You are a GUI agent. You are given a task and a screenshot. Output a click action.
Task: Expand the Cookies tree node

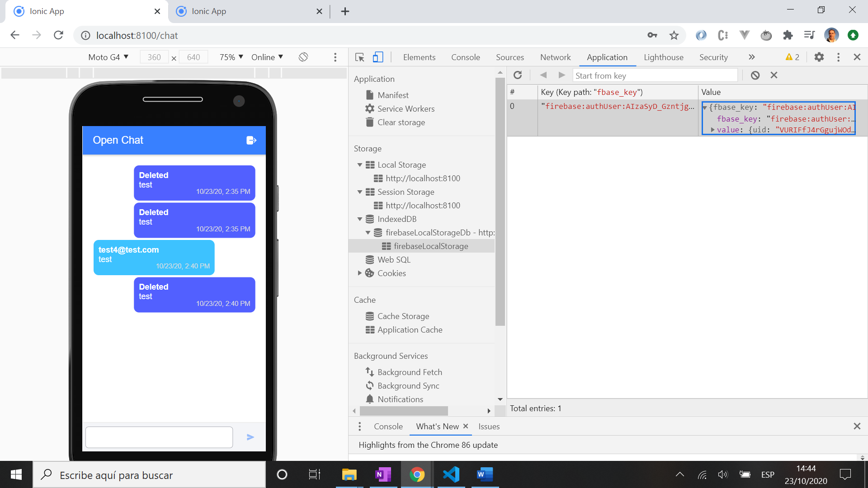pos(360,273)
